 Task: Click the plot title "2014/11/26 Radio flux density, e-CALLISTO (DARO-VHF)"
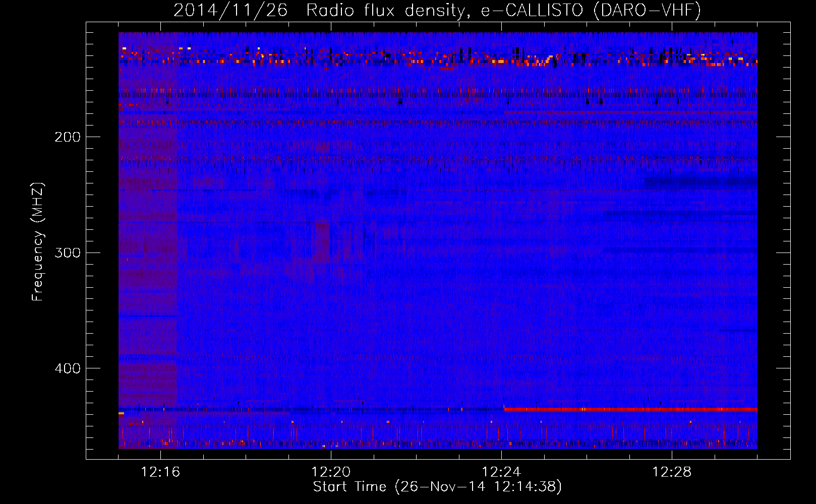click(437, 11)
